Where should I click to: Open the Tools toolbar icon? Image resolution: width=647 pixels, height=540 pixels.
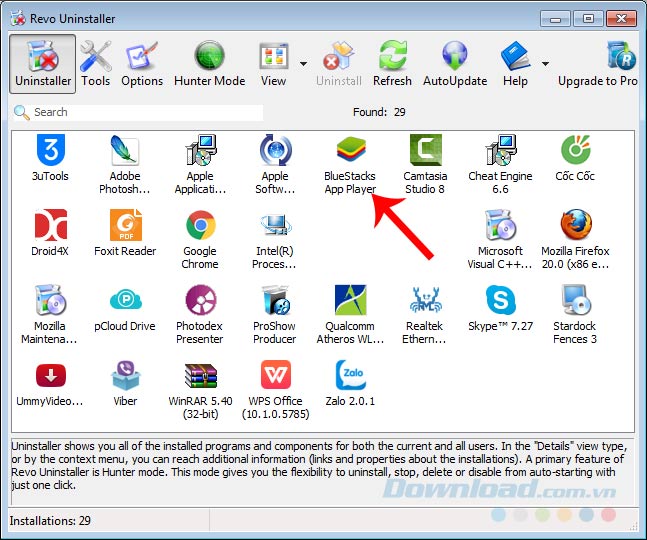(x=95, y=64)
